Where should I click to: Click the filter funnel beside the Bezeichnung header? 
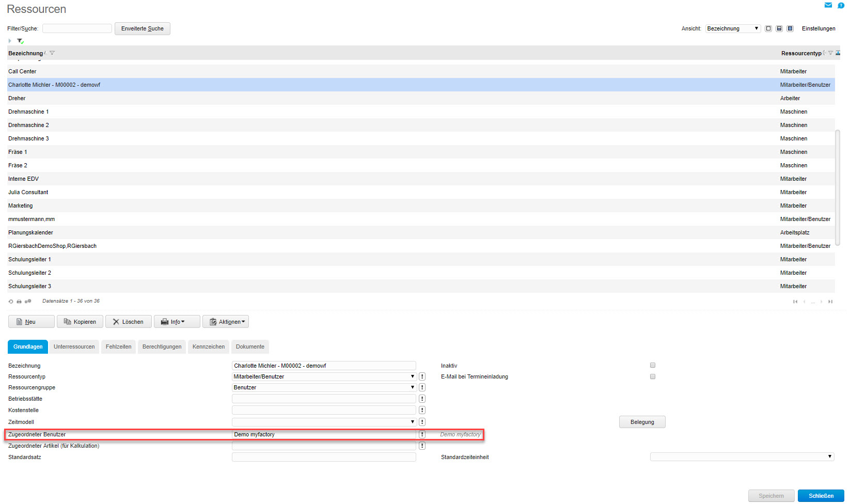tap(52, 53)
